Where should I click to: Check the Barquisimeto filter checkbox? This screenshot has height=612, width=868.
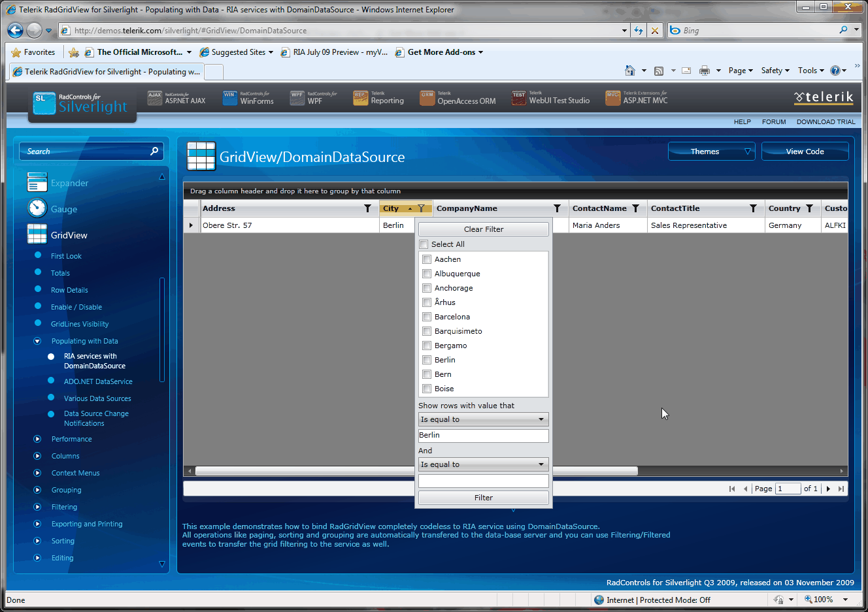tap(427, 331)
